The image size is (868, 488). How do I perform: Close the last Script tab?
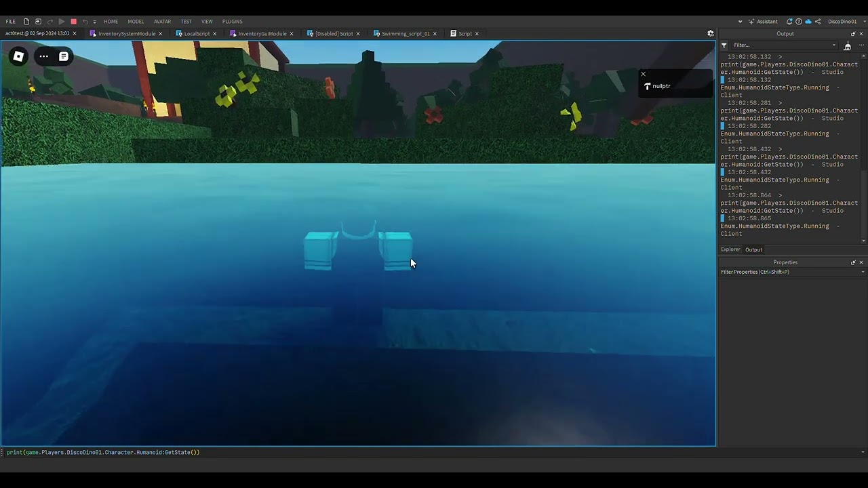(477, 33)
